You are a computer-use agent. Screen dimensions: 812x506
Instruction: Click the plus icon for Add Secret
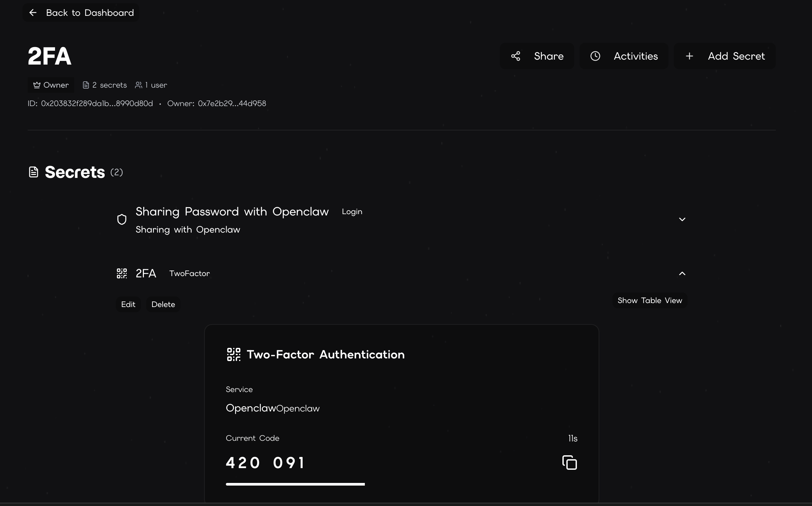[x=689, y=56]
